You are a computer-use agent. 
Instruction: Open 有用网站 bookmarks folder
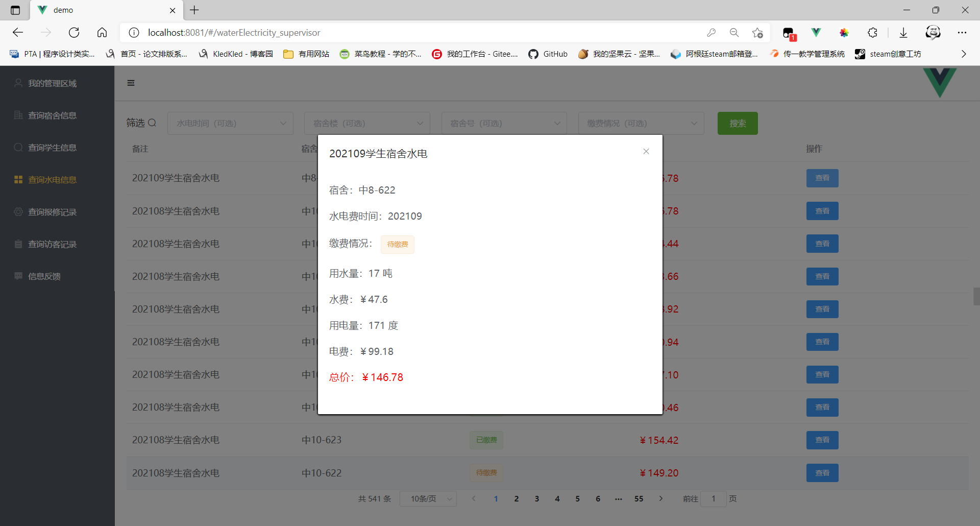307,54
